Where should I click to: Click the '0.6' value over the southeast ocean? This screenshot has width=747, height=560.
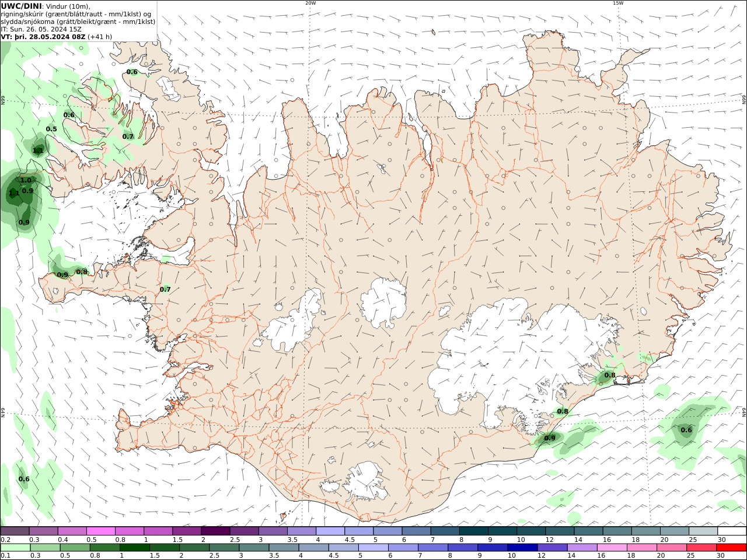[686, 430]
